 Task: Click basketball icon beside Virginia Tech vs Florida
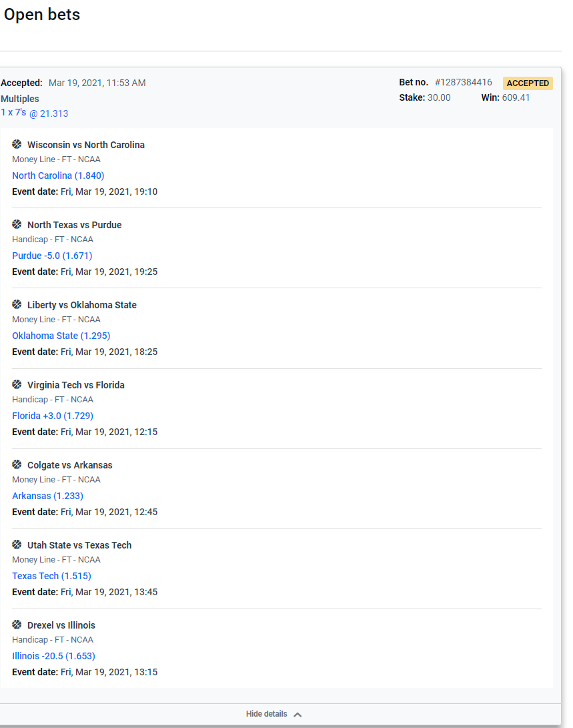pyautogui.click(x=17, y=384)
